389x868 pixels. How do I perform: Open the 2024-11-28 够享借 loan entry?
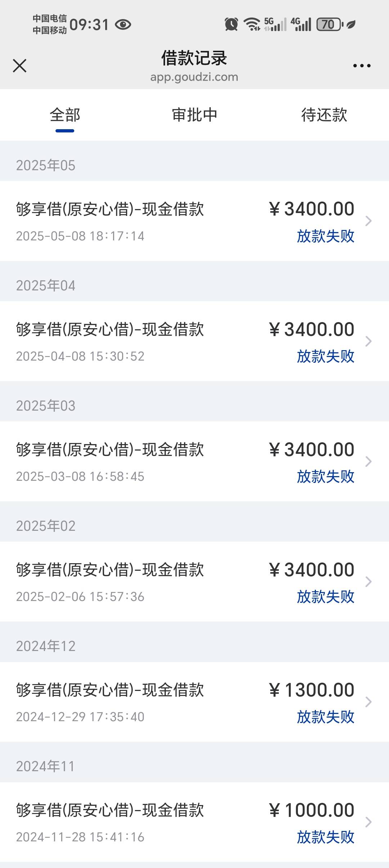pyautogui.click(x=194, y=822)
